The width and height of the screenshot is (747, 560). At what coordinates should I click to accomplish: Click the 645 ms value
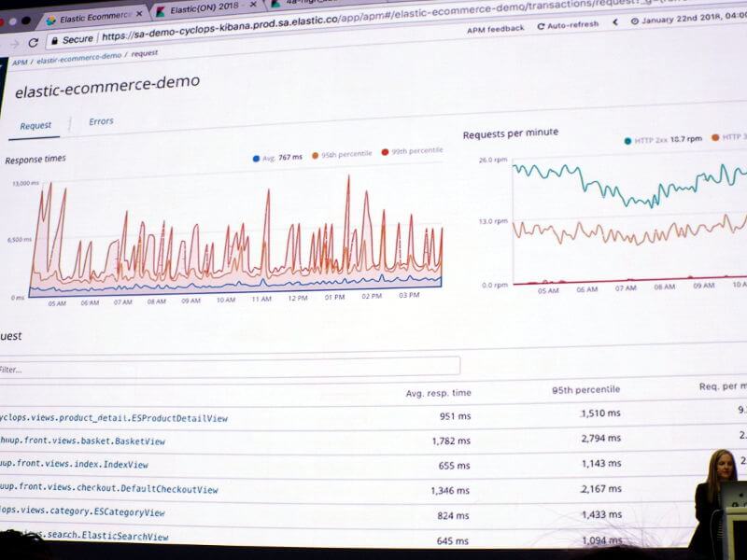[x=453, y=541]
